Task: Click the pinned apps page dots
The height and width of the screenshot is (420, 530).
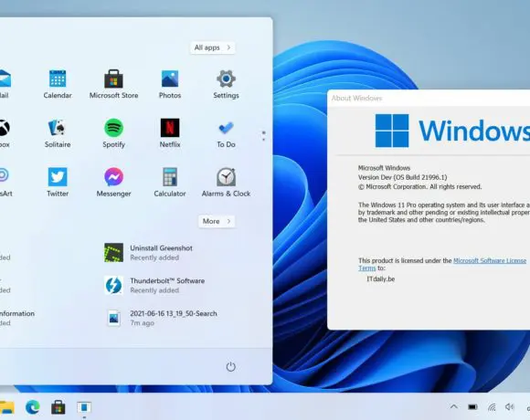Action: point(264,136)
